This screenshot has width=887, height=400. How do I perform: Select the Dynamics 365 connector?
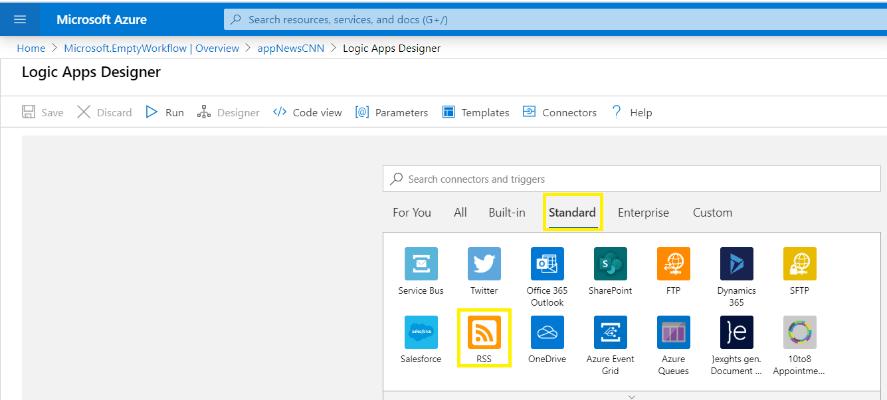[736, 264]
